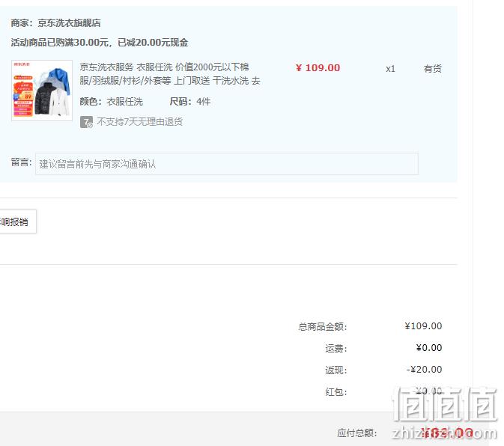Click the 总商品金额 ¥109.00 value

point(423,326)
